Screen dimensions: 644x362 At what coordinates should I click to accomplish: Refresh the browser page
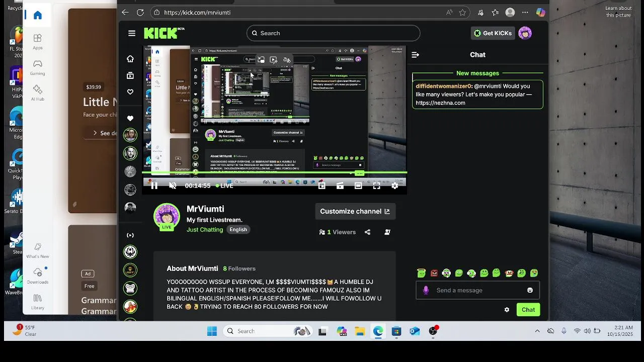pyautogui.click(x=140, y=13)
